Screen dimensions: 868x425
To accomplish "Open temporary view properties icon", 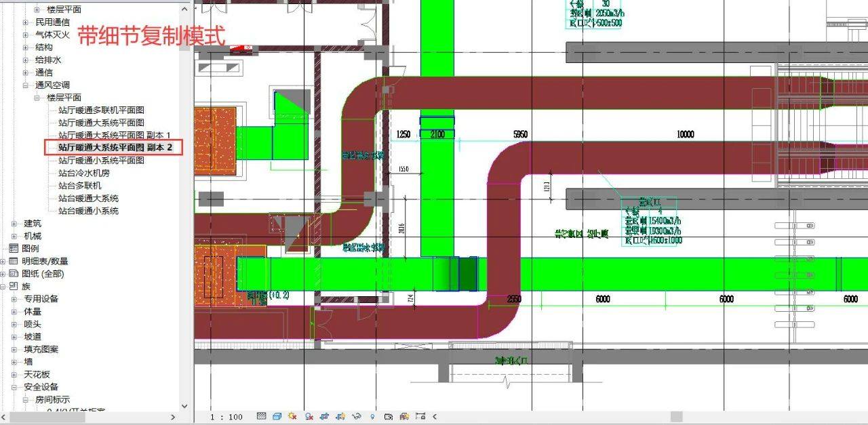I will coord(389,416).
